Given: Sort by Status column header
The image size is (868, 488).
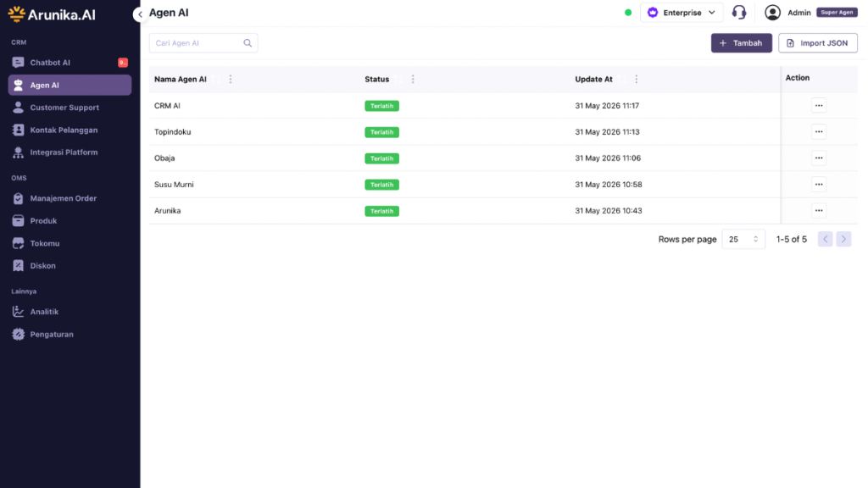Looking at the screenshot, I should (x=377, y=79).
